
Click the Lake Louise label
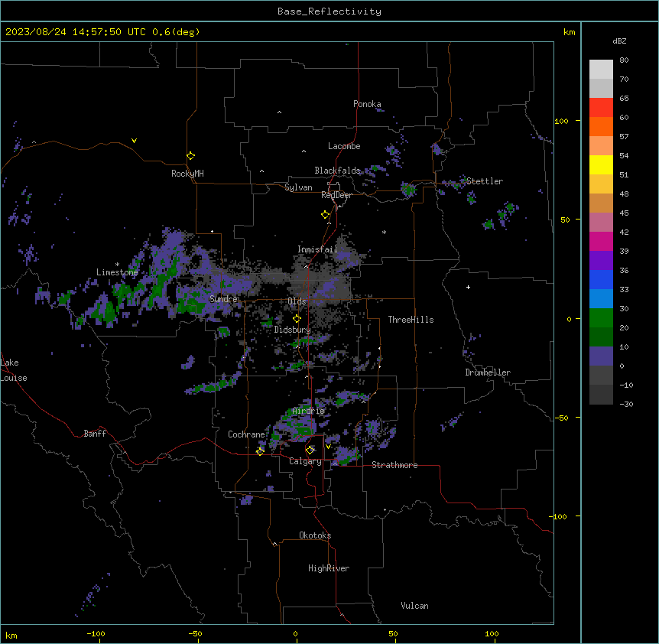pos(14,370)
